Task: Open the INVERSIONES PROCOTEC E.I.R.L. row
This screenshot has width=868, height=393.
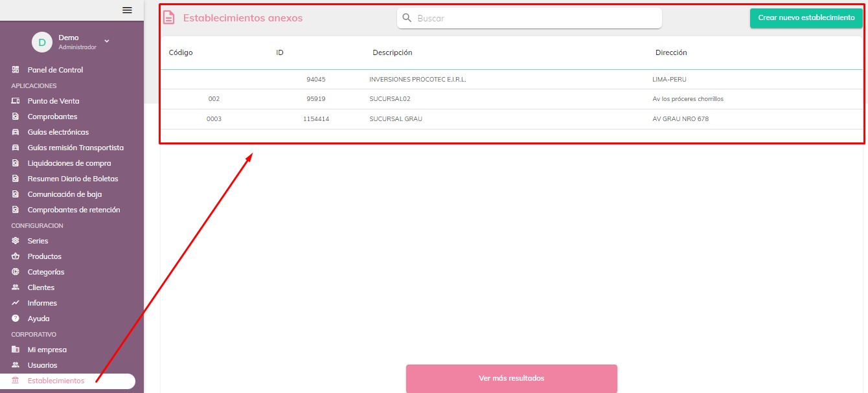Action: tap(417, 80)
